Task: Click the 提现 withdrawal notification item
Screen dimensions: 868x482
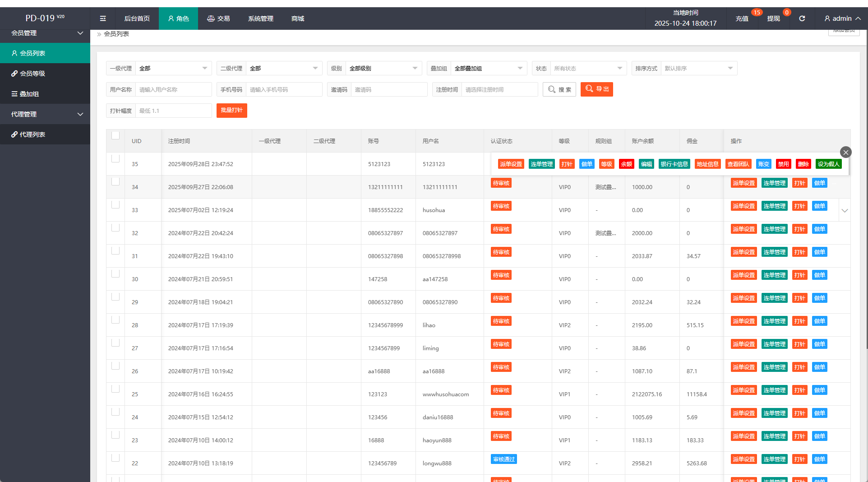Action: (x=773, y=19)
